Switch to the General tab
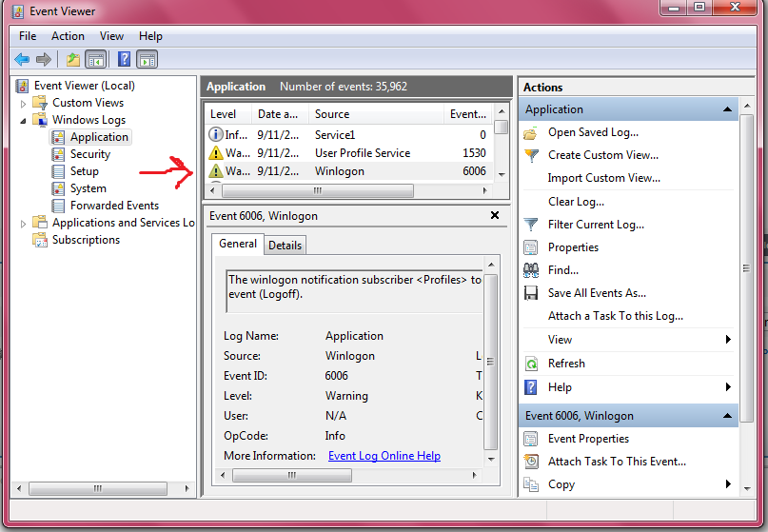This screenshot has height=532, width=768. pos(238,244)
